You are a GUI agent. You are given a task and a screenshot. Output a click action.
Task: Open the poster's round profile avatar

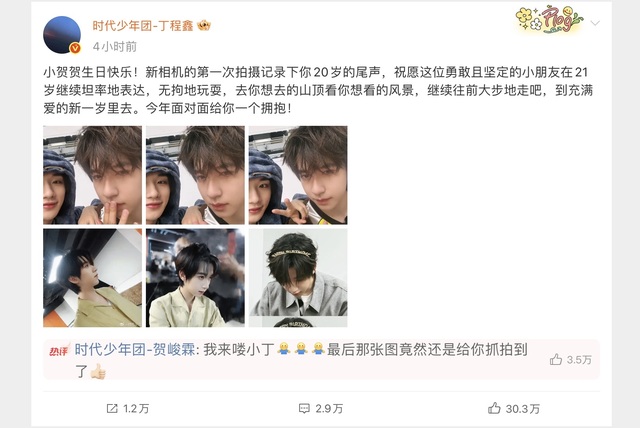(62, 35)
